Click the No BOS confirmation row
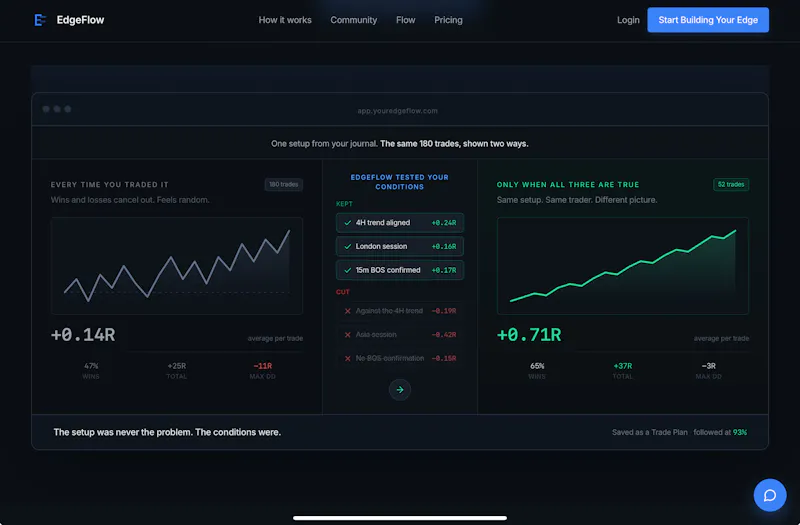 click(x=399, y=358)
